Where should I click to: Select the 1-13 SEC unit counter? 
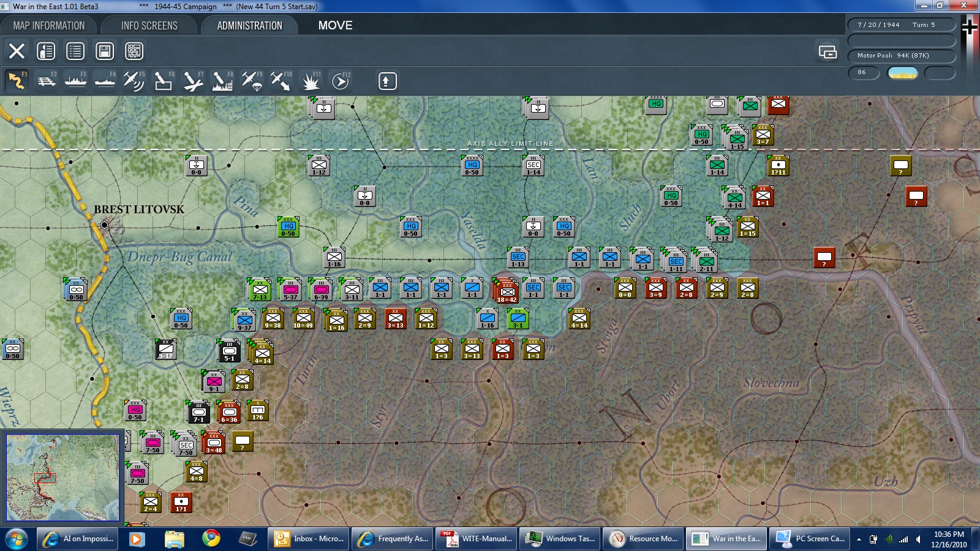[518, 258]
